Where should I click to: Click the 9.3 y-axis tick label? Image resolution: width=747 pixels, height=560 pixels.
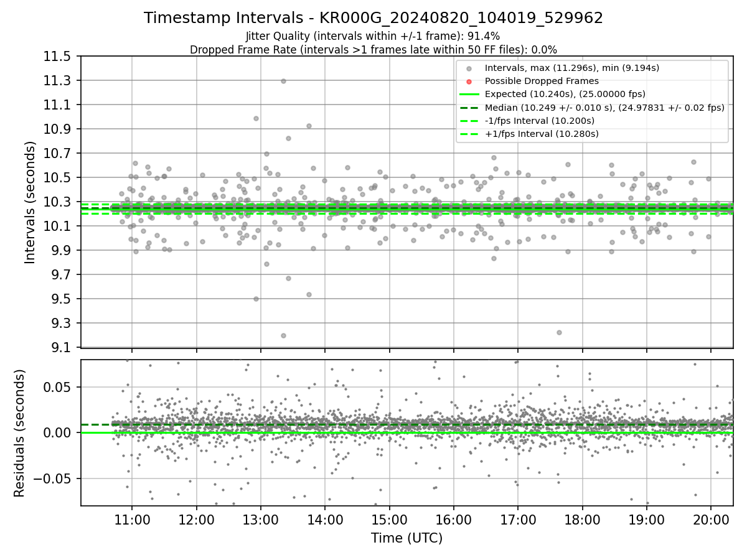(x=60, y=324)
